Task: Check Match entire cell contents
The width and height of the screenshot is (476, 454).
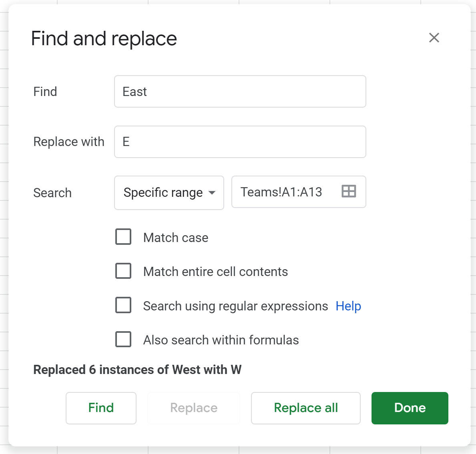Action: click(x=123, y=271)
